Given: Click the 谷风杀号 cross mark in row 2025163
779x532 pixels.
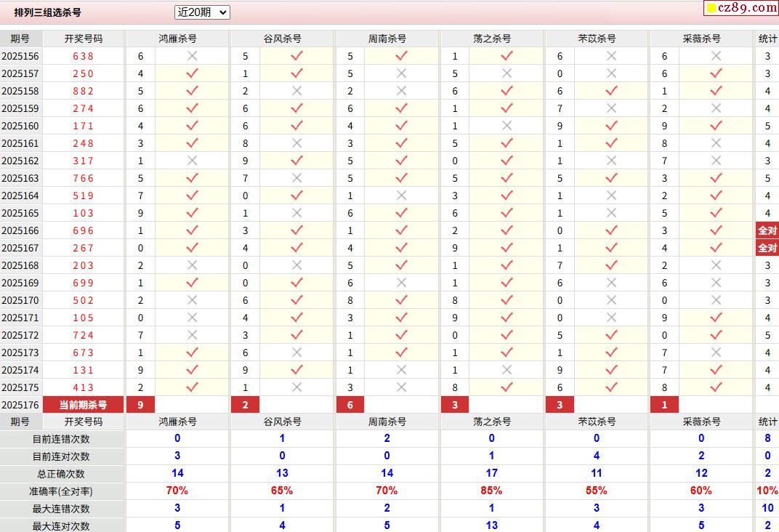Looking at the screenshot, I should [297, 178].
